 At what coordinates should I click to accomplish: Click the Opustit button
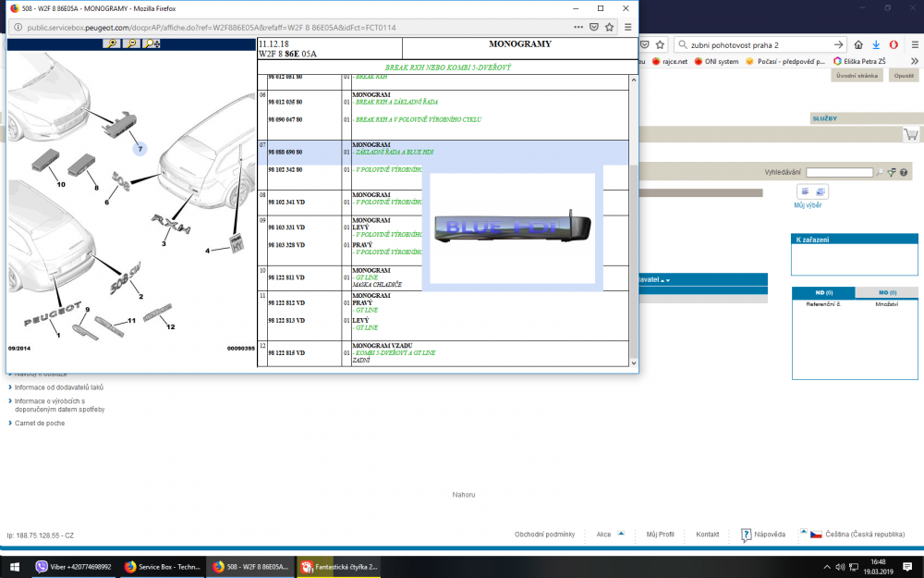click(904, 76)
